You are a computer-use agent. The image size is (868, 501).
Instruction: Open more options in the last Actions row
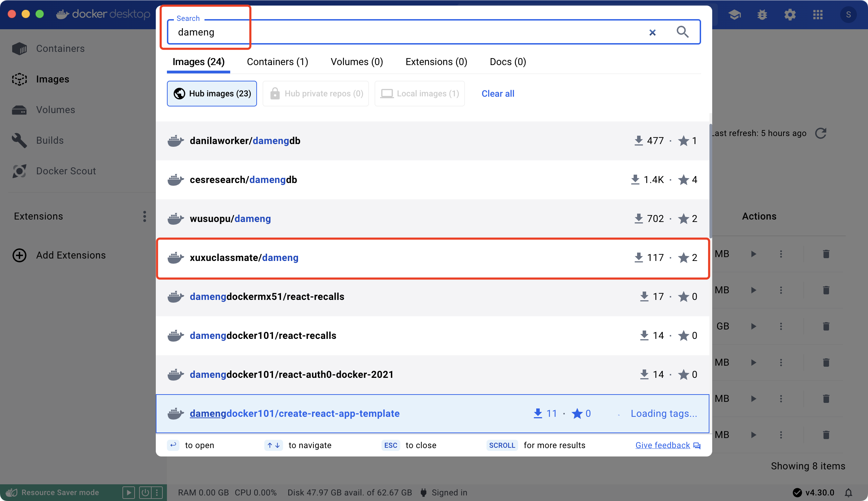point(781,435)
